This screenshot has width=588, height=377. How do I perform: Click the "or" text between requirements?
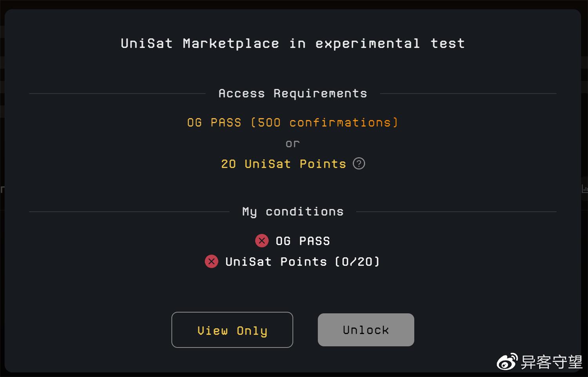pos(292,144)
